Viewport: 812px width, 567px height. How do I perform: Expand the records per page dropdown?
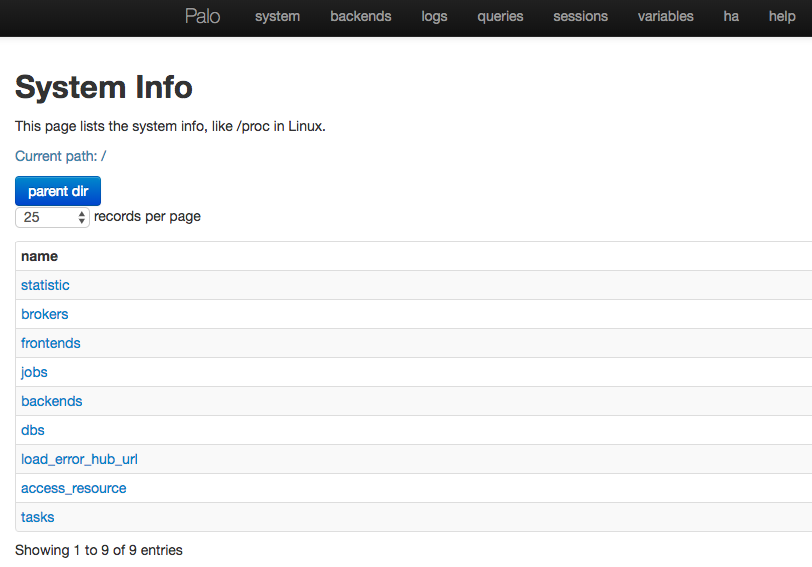click(x=52, y=217)
